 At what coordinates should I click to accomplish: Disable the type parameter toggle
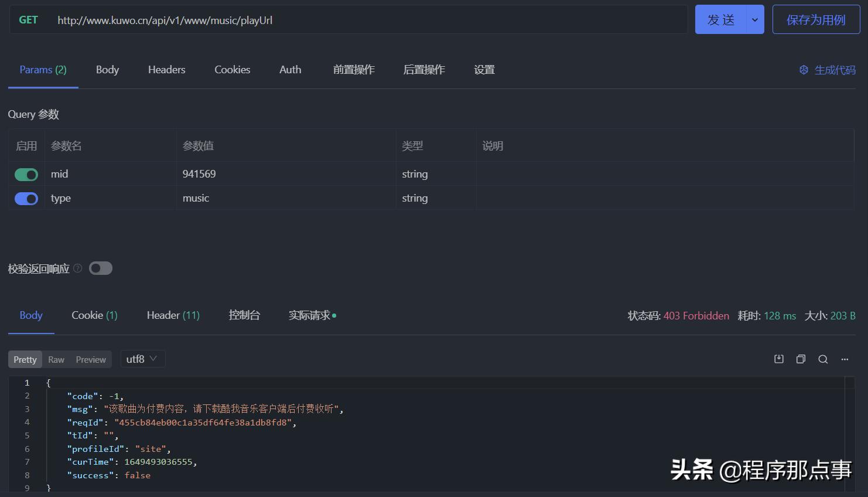(26, 198)
